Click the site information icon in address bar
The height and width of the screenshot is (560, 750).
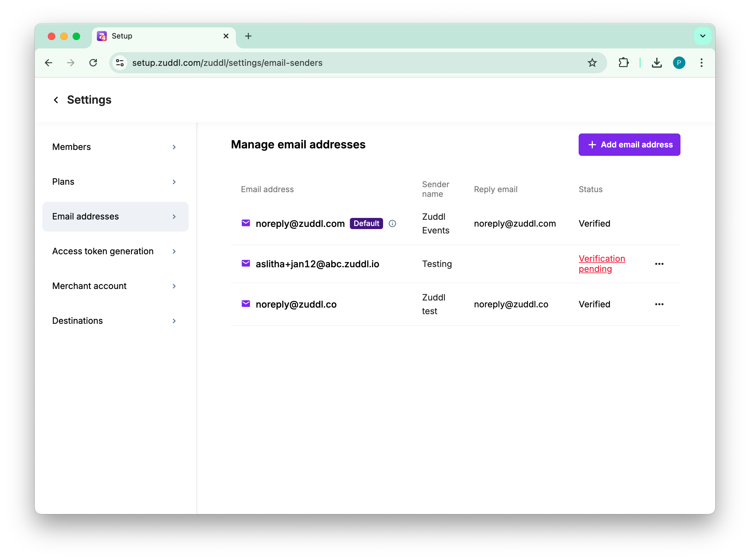[x=120, y=63]
